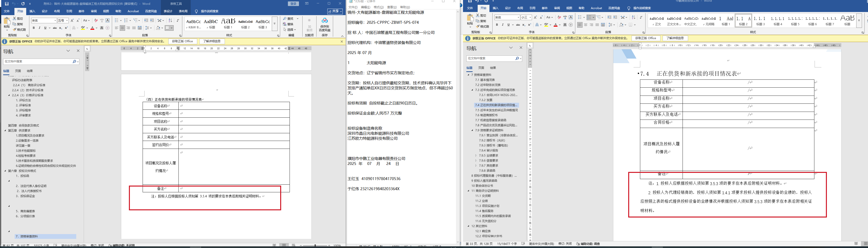Image resolution: width=868 pixels, height=248 pixels.
Task: Expand the 7.9.5 业绩要求 heading in right navigation
Action: [476, 156]
